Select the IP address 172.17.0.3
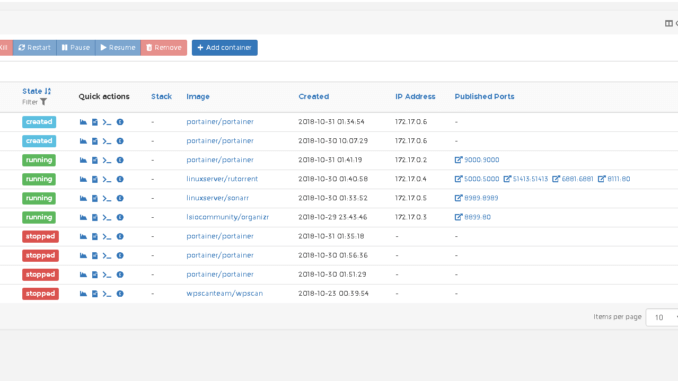Screen dimensions: 678x381 tap(411, 217)
